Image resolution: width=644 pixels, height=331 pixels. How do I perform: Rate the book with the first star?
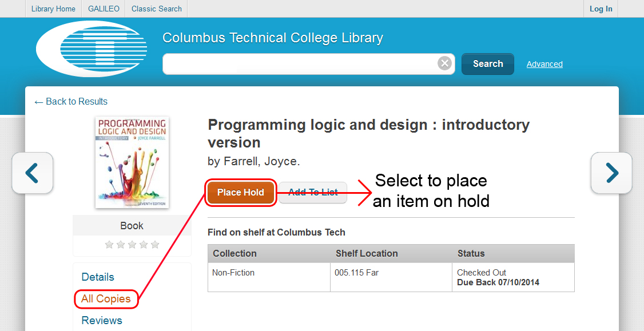(x=109, y=245)
